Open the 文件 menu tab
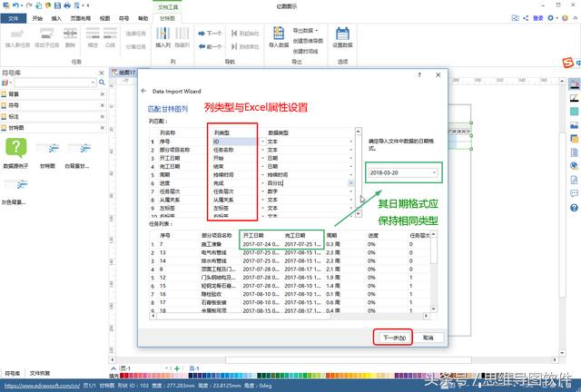 click(x=14, y=18)
